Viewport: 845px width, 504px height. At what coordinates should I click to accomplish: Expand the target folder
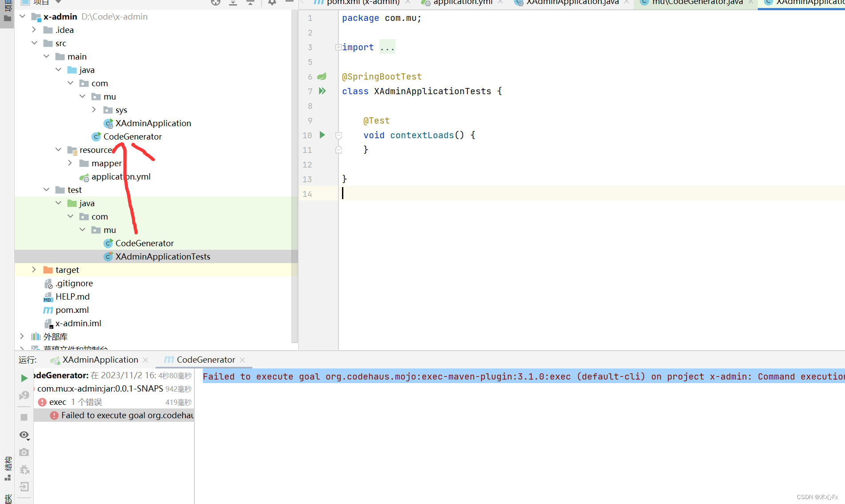pos(34,270)
